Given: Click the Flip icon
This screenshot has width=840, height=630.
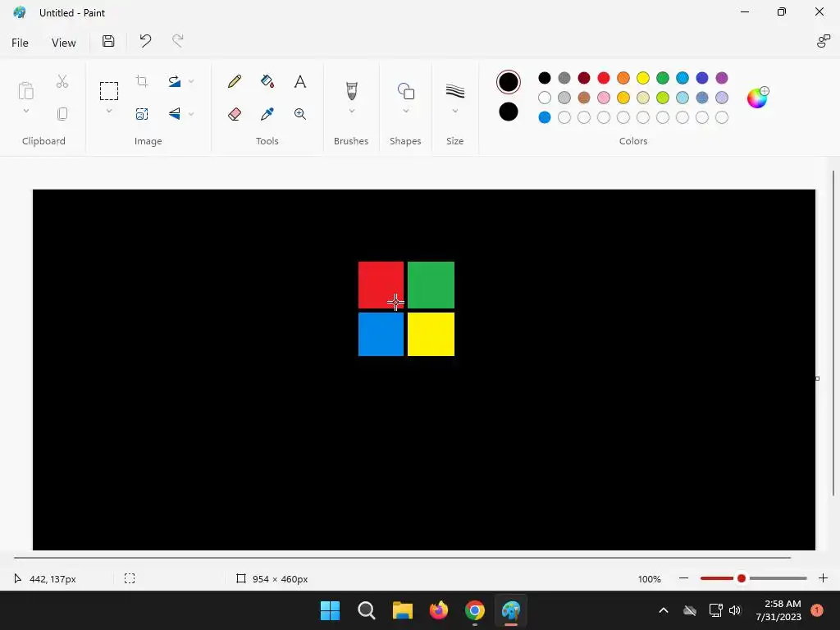Looking at the screenshot, I should coord(174,113).
